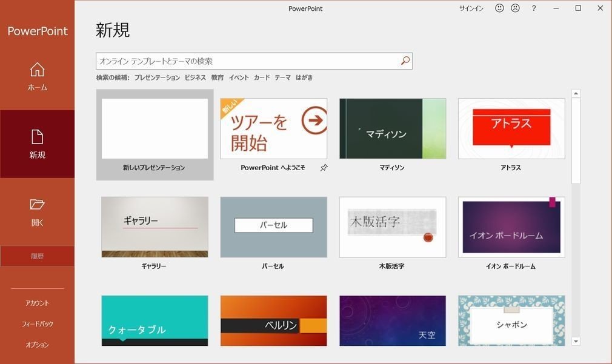
Task: Click the template list scroll-down arrow
Action: click(576, 342)
